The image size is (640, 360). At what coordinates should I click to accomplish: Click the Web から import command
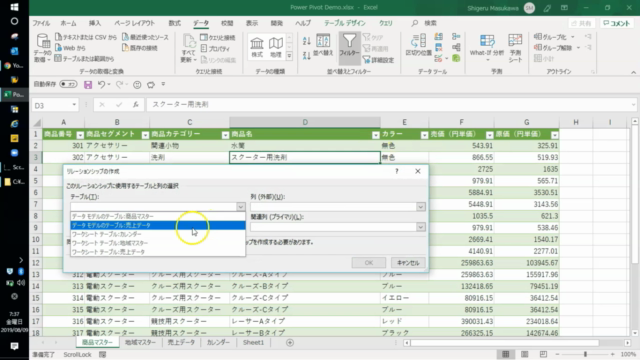click(70, 48)
